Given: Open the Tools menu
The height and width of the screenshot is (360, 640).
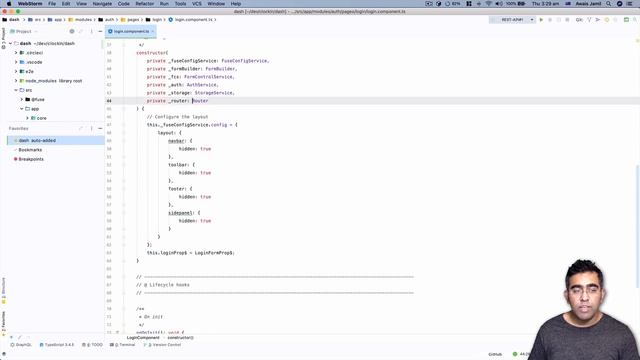Looking at the screenshot, I should [180, 4].
